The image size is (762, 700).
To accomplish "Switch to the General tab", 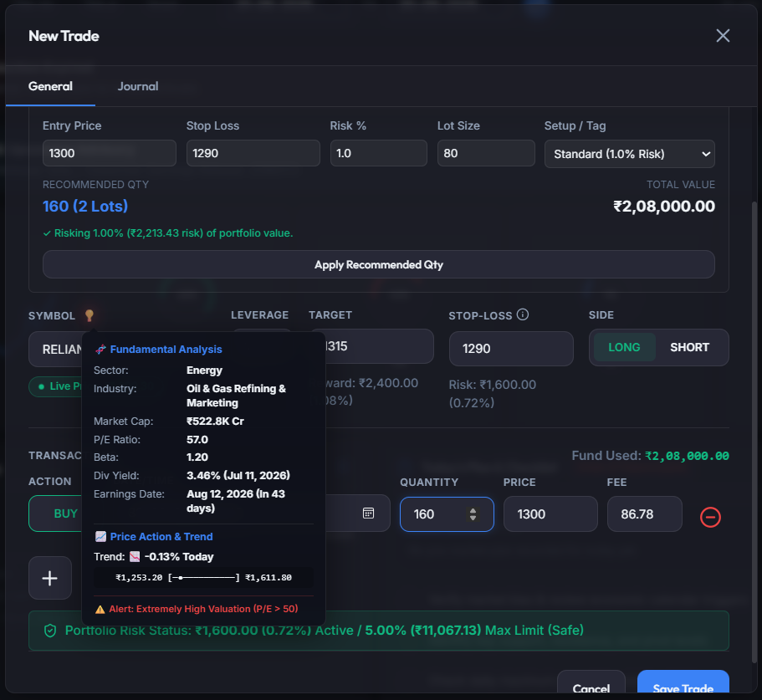I will point(50,86).
